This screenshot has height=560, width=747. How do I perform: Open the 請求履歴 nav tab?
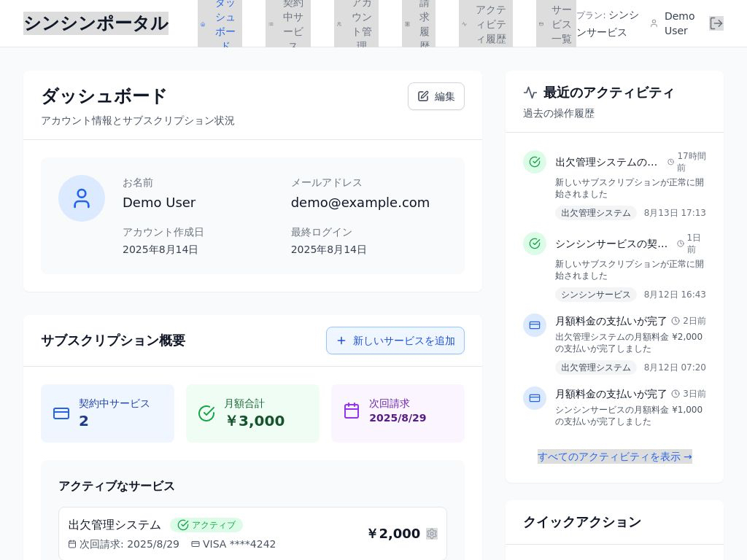pos(419,23)
